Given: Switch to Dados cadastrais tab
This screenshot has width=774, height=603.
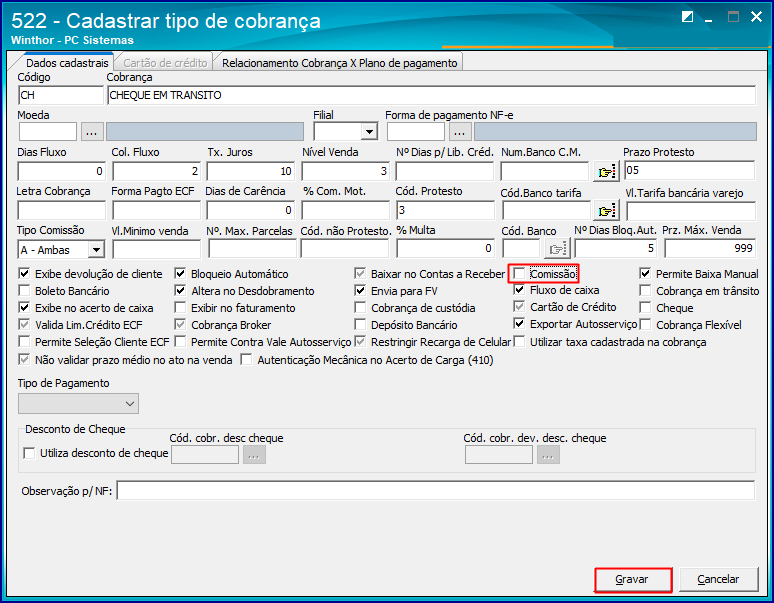Looking at the screenshot, I should [x=67, y=63].
